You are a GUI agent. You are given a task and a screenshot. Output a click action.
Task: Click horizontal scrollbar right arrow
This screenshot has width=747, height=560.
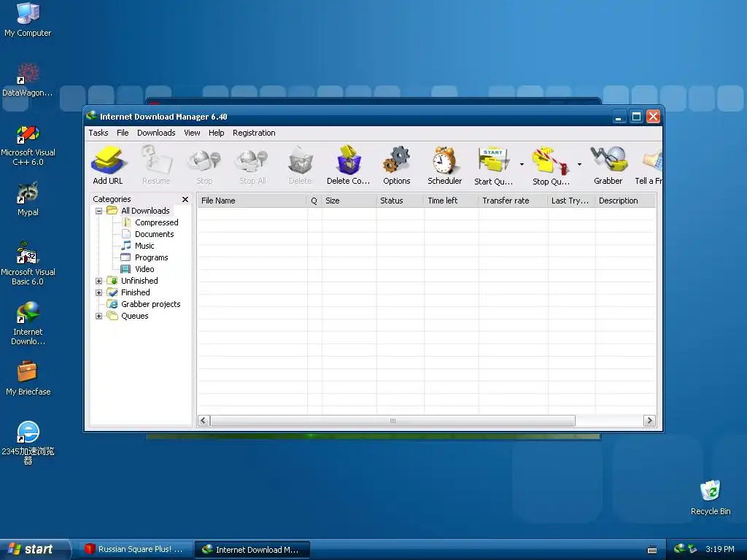[x=649, y=421]
